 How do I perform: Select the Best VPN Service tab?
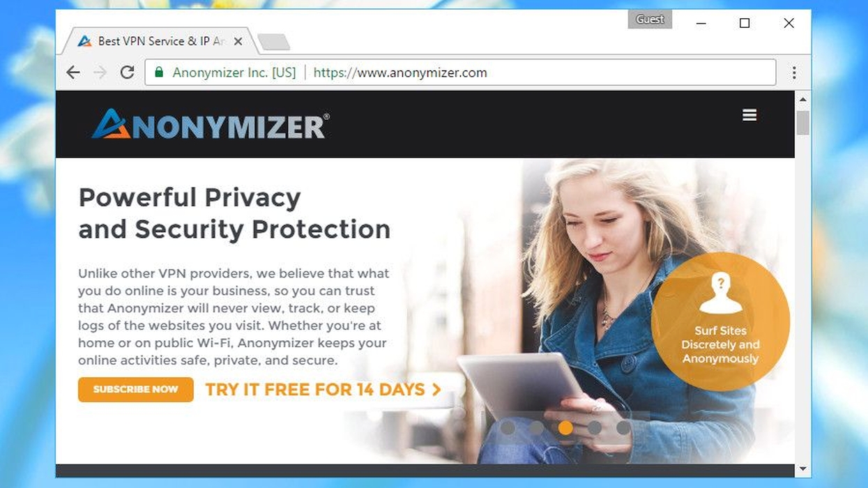(x=157, y=41)
